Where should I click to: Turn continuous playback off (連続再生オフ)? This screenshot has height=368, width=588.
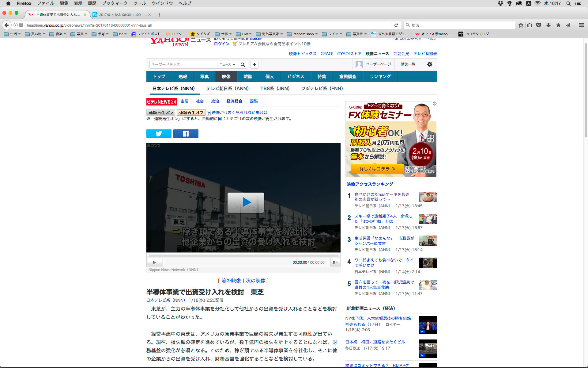coord(191,113)
